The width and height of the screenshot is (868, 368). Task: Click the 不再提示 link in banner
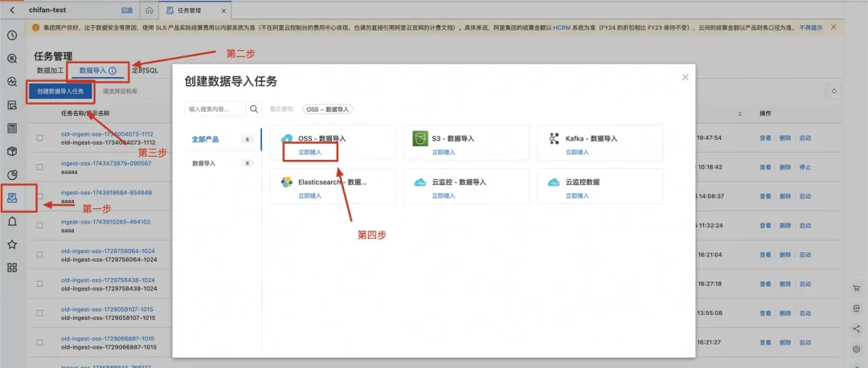811,27
